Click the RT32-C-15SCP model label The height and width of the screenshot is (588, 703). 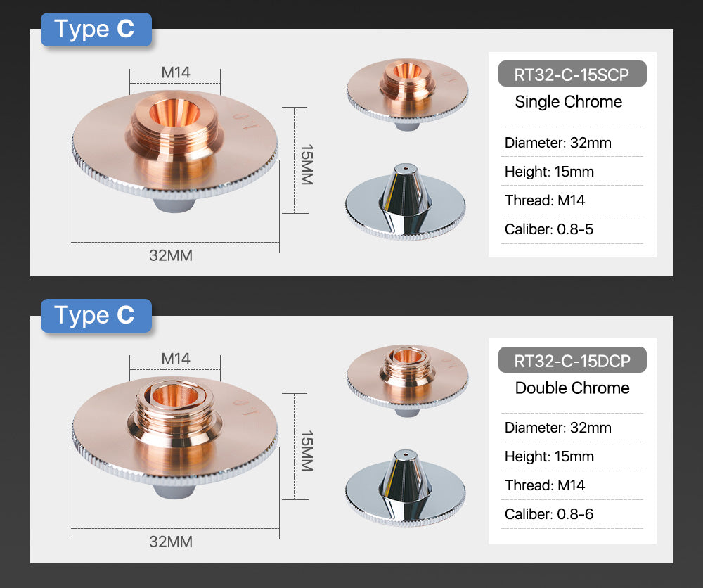click(572, 74)
